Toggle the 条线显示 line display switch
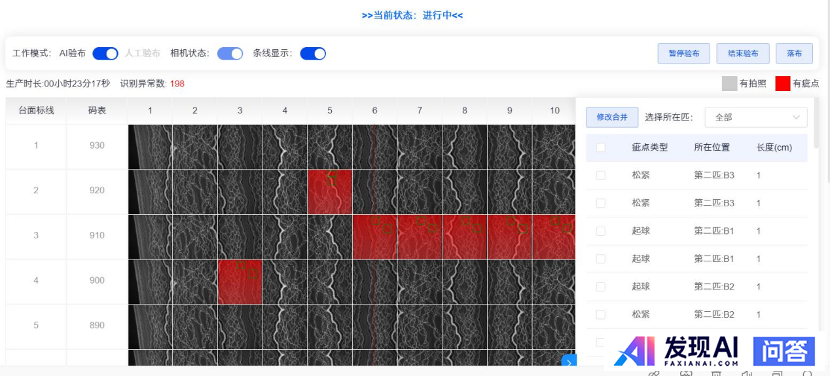The image size is (830, 376). pos(313,53)
